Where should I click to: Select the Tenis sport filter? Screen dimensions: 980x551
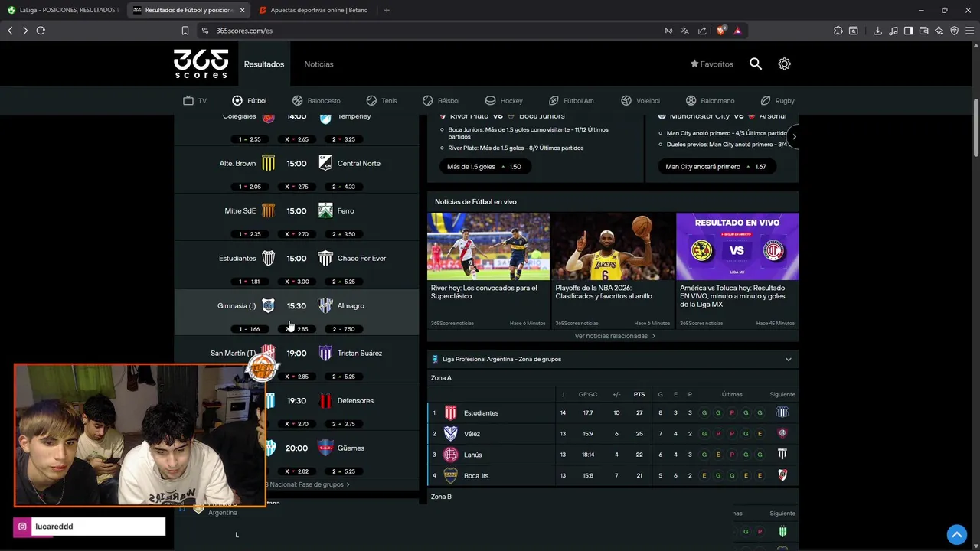pyautogui.click(x=381, y=100)
